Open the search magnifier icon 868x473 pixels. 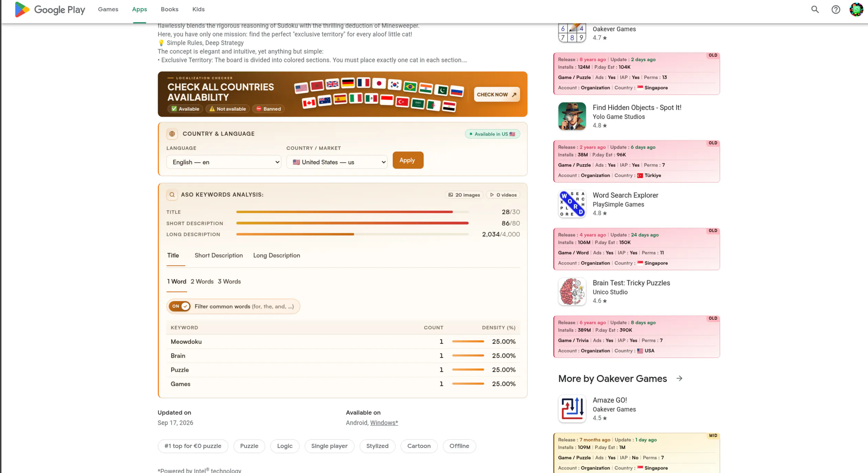pos(815,10)
